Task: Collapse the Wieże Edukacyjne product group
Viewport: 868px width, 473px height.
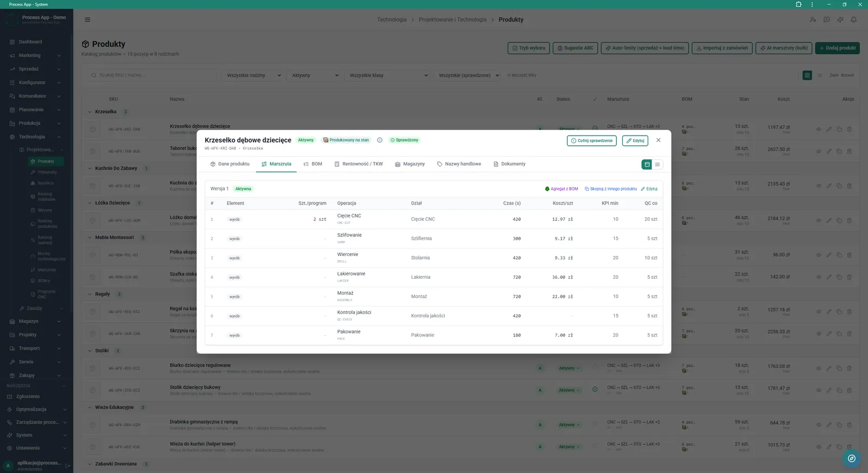Action: (90, 407)
